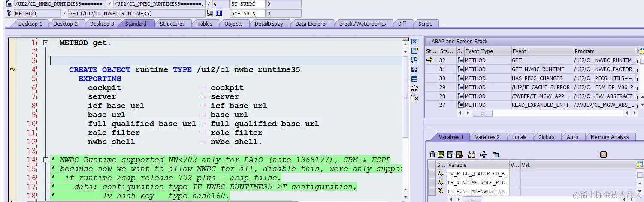Viewport: 644px width, 202px height.
Task: Switch to the Variables 2 tab
Action: 487,137
